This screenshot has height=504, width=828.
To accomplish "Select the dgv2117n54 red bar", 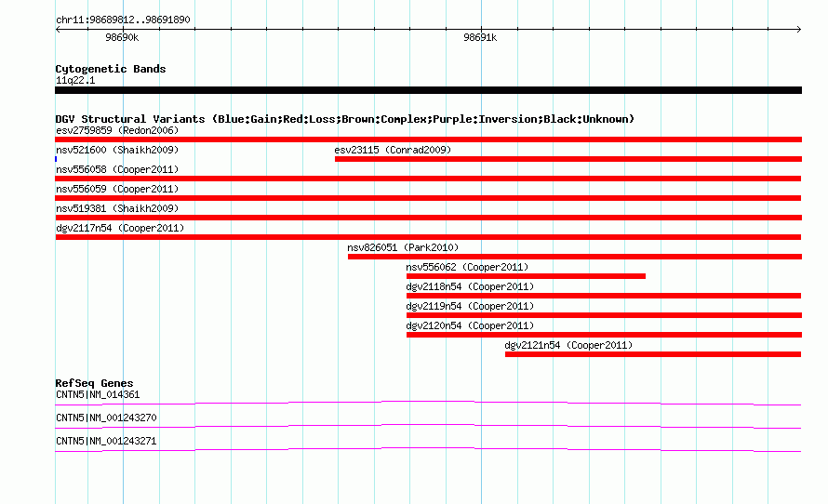I will (428, 237).
